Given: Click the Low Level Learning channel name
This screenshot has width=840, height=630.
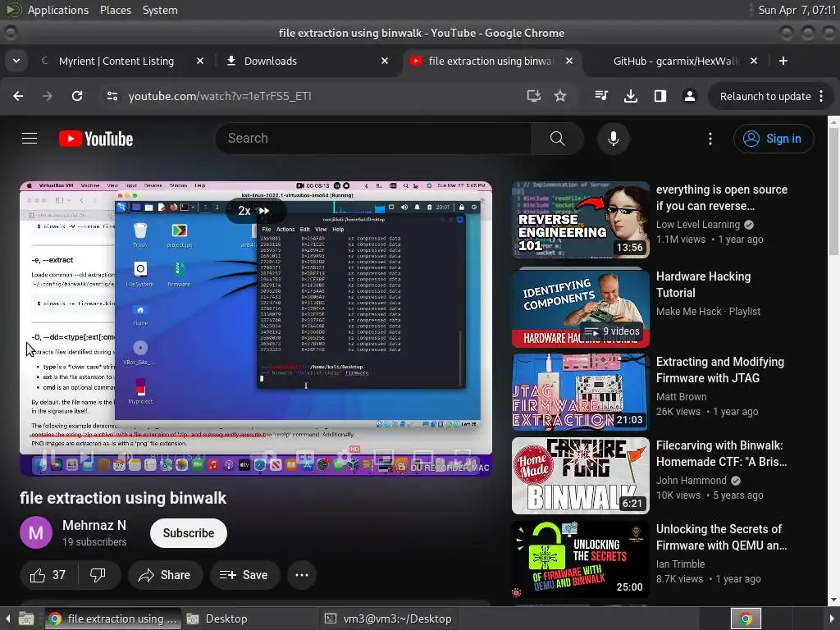Looking at the screenshot, I should pyautogui.click(x=698, y=225).
